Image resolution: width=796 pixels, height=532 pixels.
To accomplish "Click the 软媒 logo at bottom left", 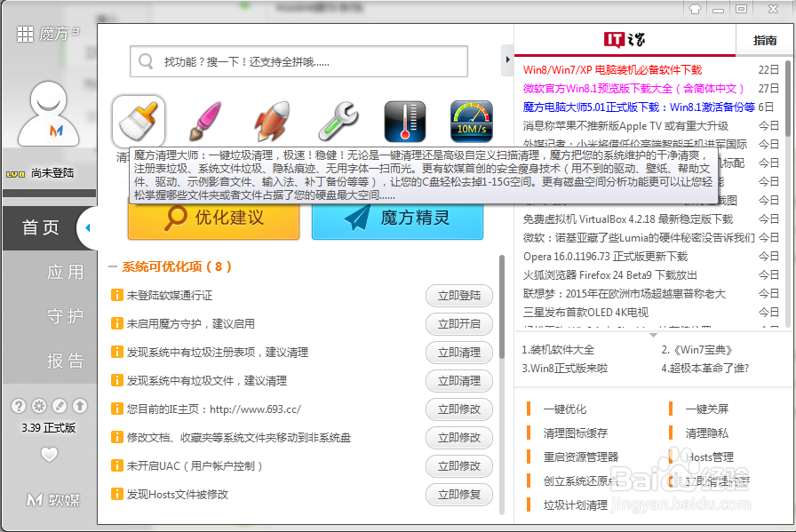I will (53, 500).
